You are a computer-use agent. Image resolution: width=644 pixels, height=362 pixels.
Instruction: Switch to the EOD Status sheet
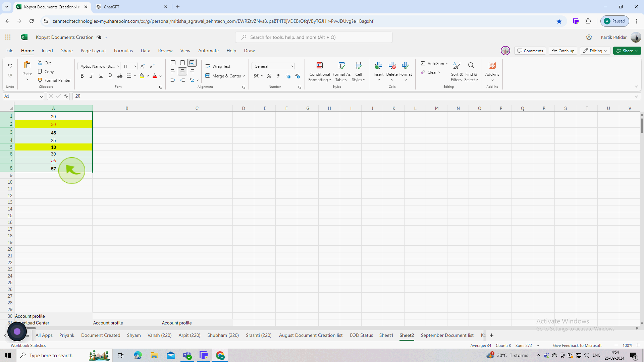361,335
